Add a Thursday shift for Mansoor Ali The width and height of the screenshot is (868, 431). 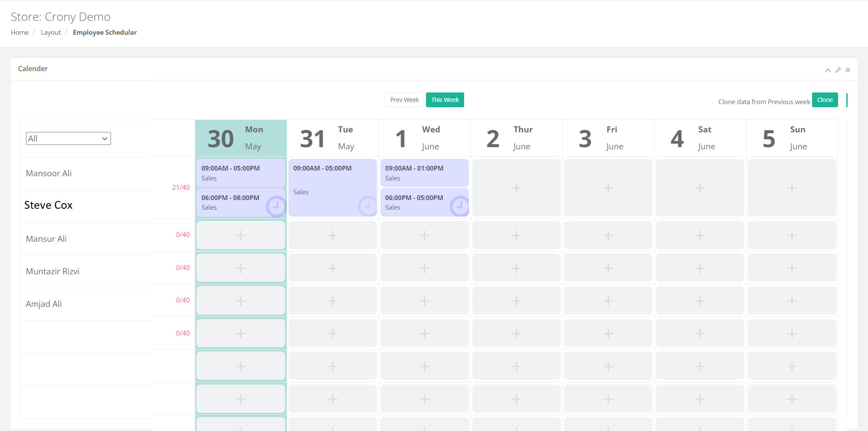click(x=516, y=188)
